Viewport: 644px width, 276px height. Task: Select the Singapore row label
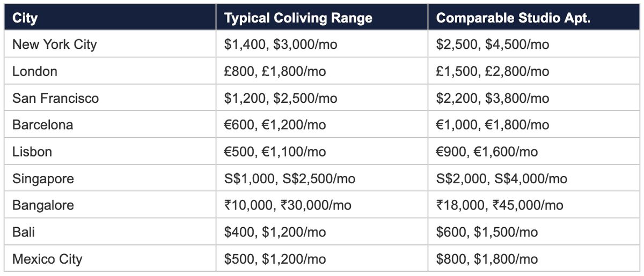click(x=43, y=178)
